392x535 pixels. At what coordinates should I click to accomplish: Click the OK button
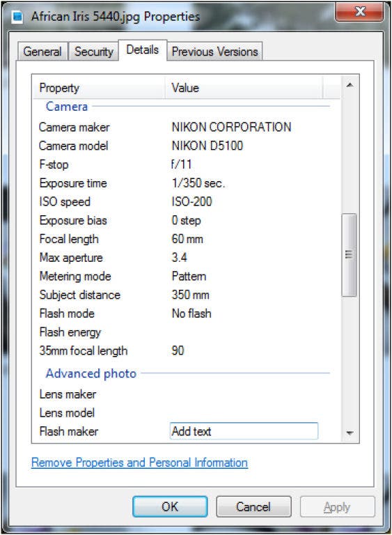pos(170,506)
